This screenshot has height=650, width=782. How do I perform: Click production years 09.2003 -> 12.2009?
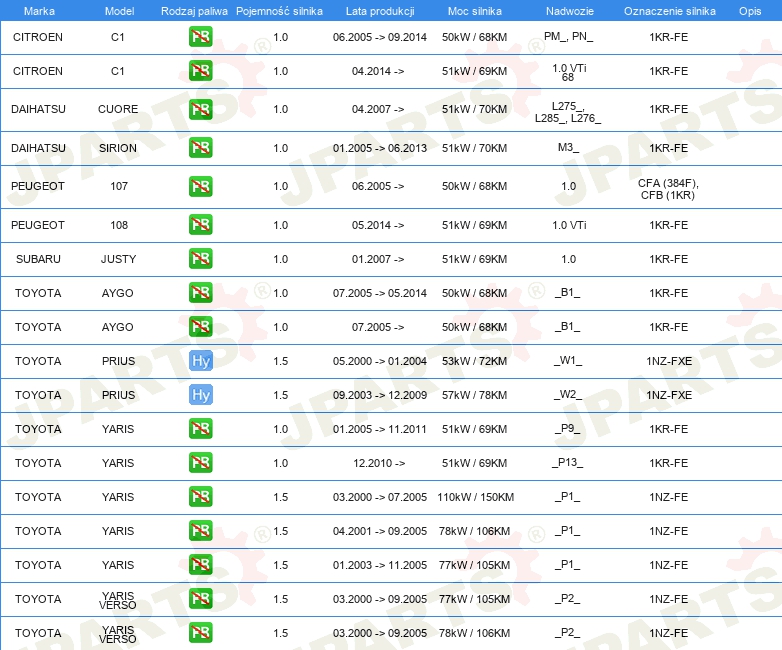coord(380,395)
